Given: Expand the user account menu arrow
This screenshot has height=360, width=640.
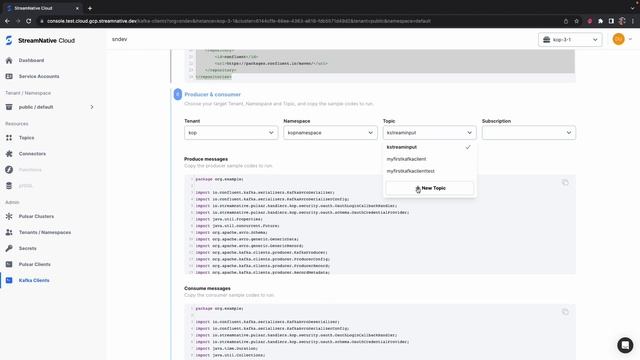Looking at the screenshot, I should tap(630, 39).
